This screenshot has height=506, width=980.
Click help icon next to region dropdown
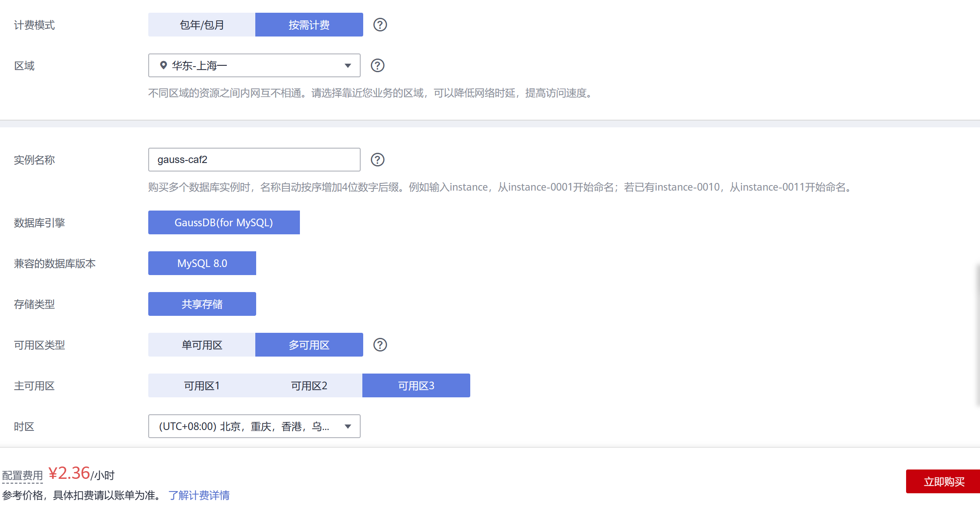coord(377,65)
